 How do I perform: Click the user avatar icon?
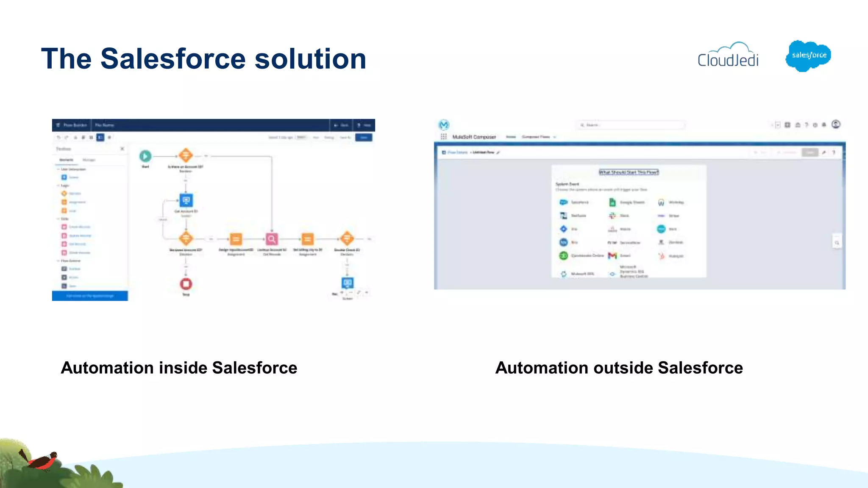[x=836, y=124]
